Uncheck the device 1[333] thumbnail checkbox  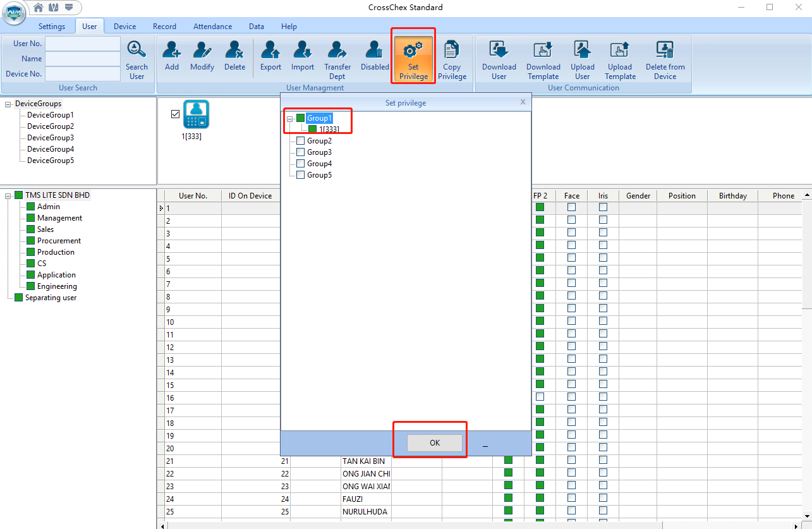click(x=176, y=114)
